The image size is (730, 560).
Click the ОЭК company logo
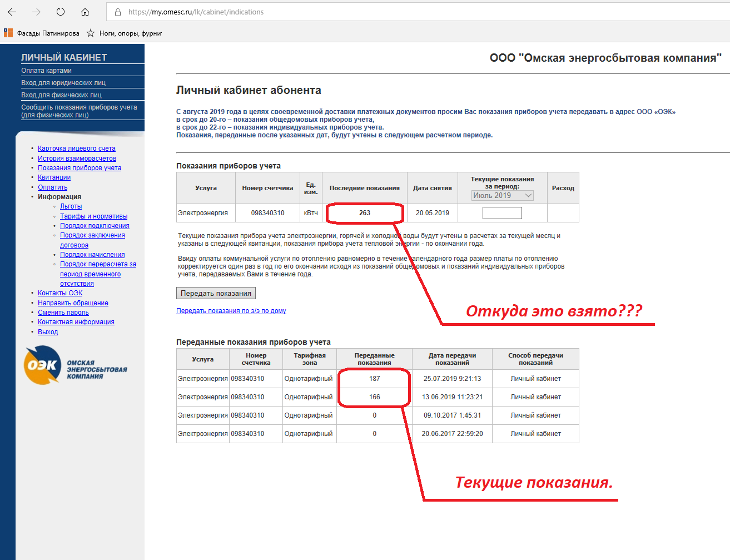tap(76, 365)
